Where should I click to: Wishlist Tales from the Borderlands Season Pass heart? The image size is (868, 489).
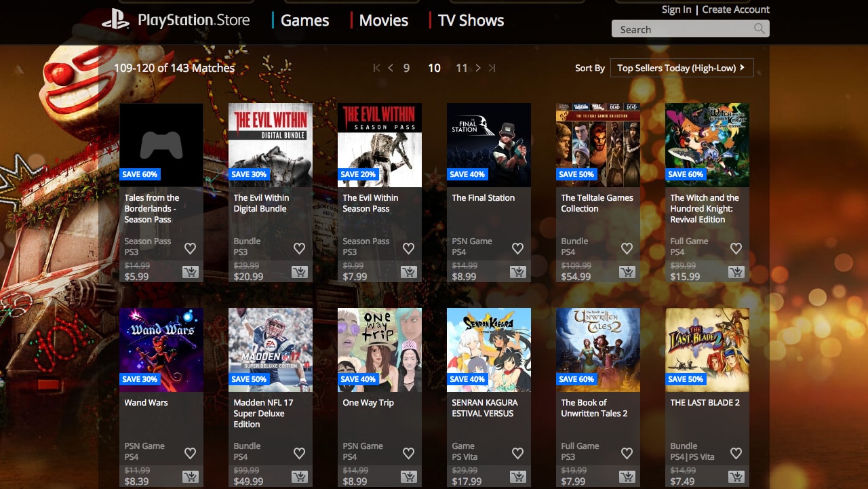point(190,249)
